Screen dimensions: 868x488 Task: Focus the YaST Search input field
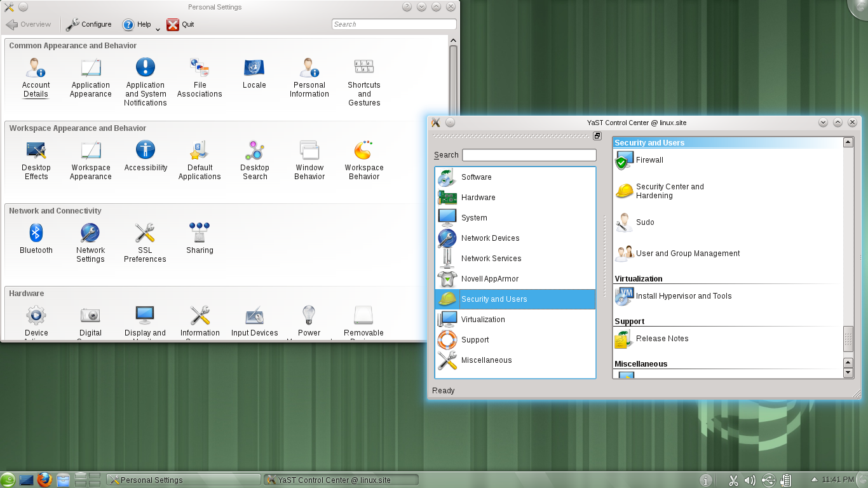pyautogui.click(x=529, y=155)
